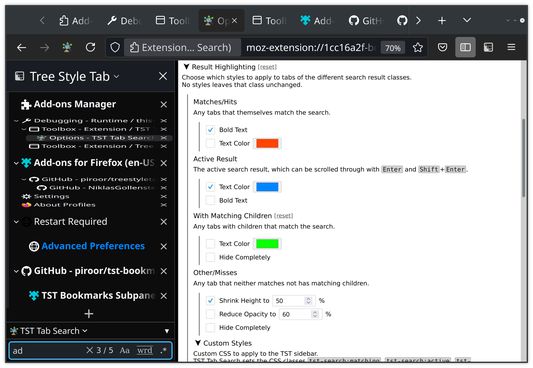Toggle case-sensitive Aa search option
This screenshot has height=368, width=533.
(x=124, y=350)
